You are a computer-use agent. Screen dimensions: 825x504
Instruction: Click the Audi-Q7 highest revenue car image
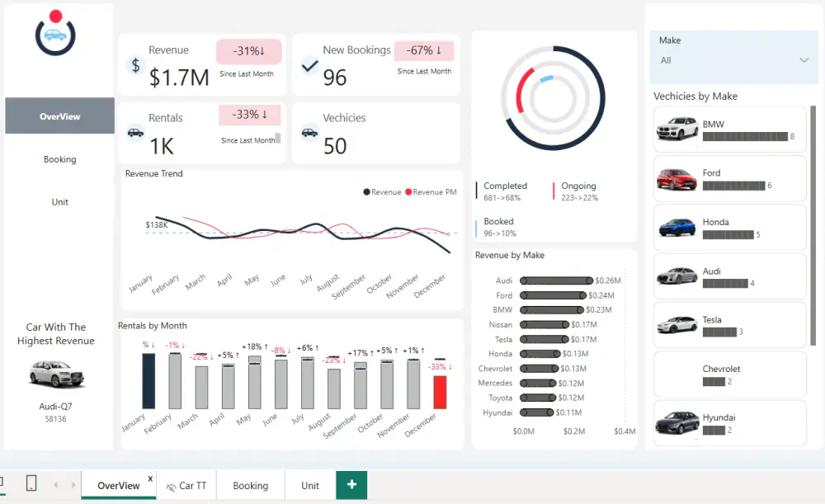pyautogui.click(x=56, y=374)
